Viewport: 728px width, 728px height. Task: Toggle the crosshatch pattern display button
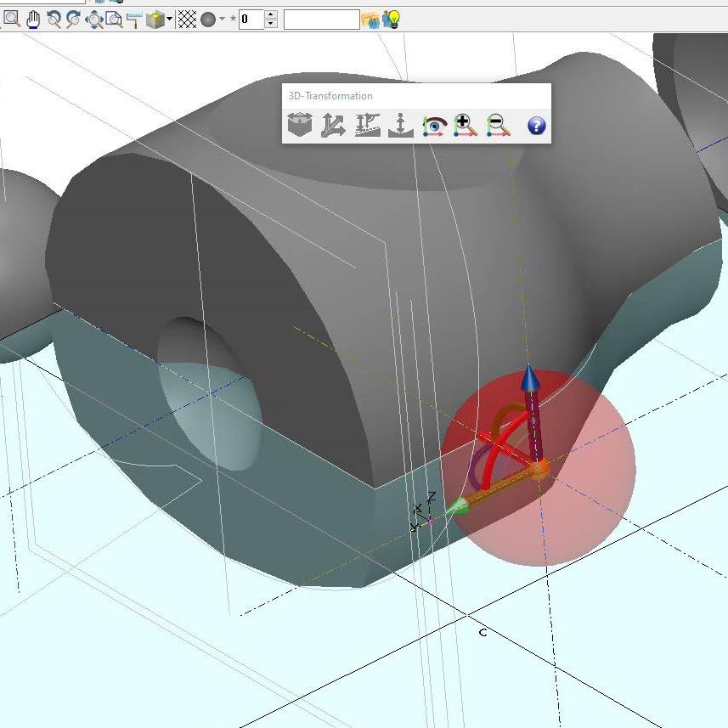[x=188, y=19]
